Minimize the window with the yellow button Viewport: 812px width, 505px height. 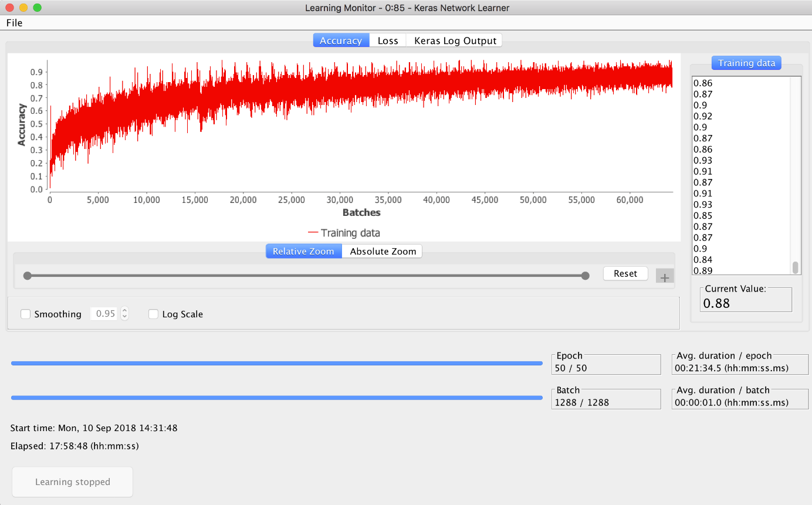pyautogui.click(x=23, y=8)
